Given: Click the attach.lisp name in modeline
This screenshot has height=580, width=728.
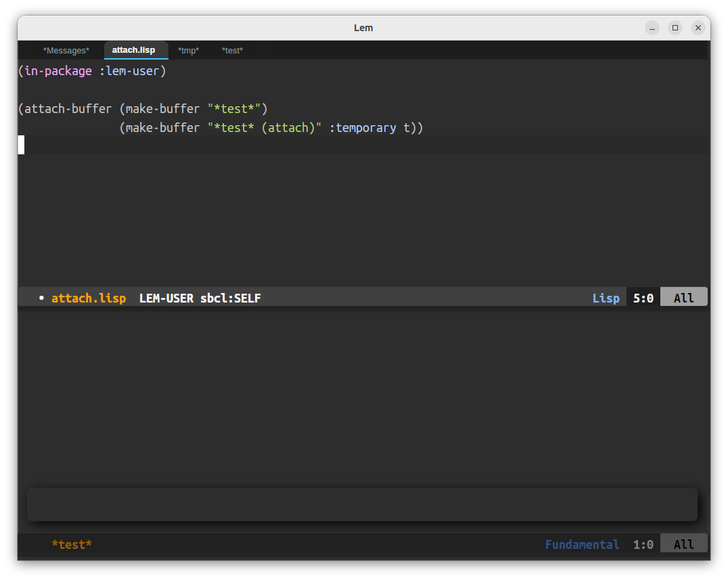Looking at the screenshot, I should (x=89, y=298).
